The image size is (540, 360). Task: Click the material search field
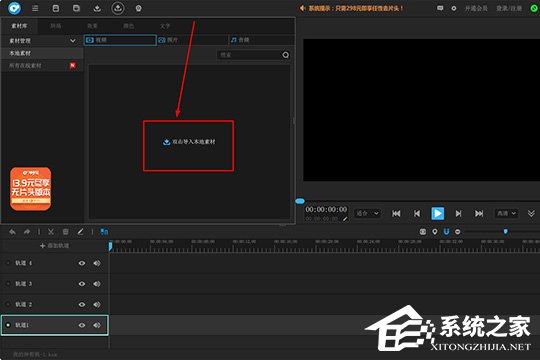click(253, 55)
